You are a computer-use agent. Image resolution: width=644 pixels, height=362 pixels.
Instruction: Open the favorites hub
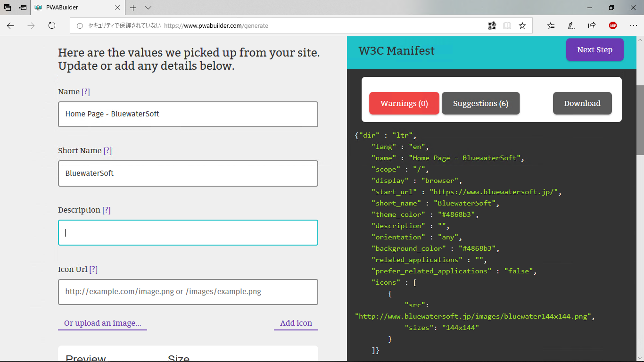pyautogui.click(x=551, y=26)
